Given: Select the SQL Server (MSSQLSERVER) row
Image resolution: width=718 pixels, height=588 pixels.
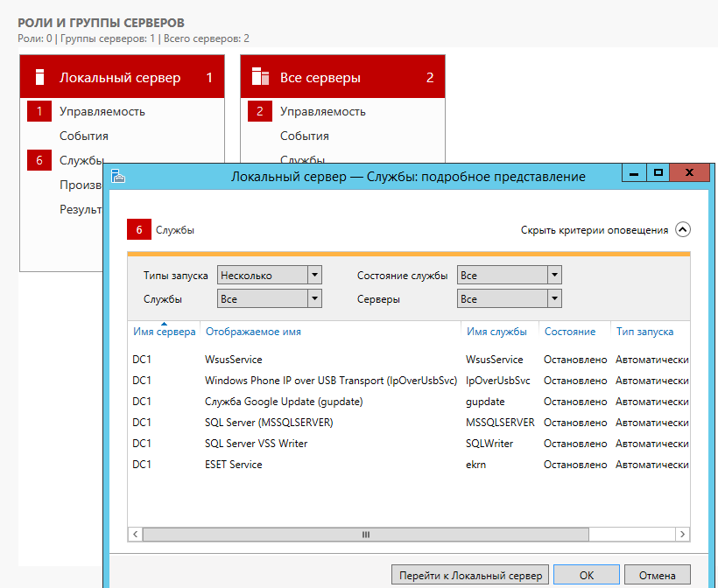Looking at the screenshot, I should coord(409,423).
